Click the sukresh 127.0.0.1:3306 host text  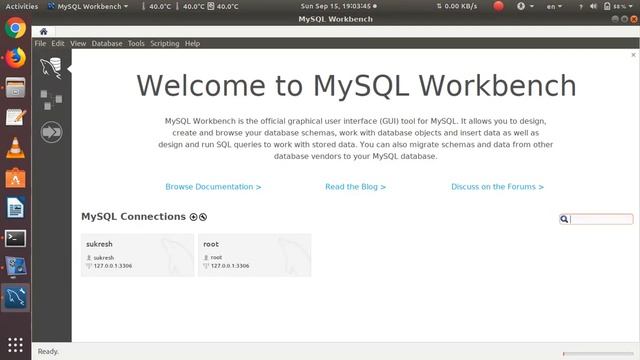click(113, 266)
